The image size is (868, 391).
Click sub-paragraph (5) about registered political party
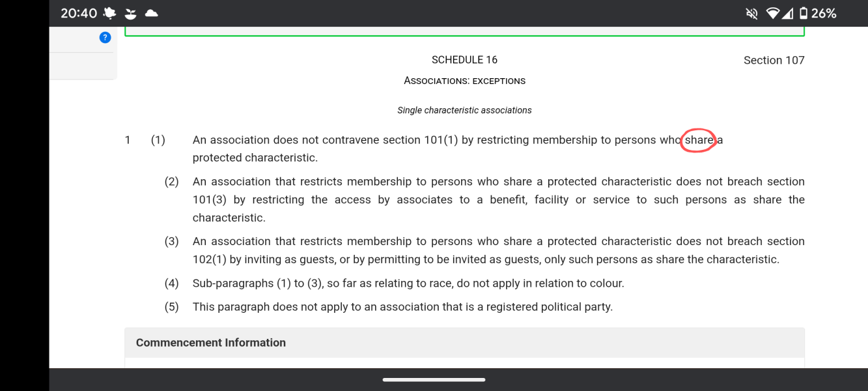pyautogui.click(x=402, y=307)
